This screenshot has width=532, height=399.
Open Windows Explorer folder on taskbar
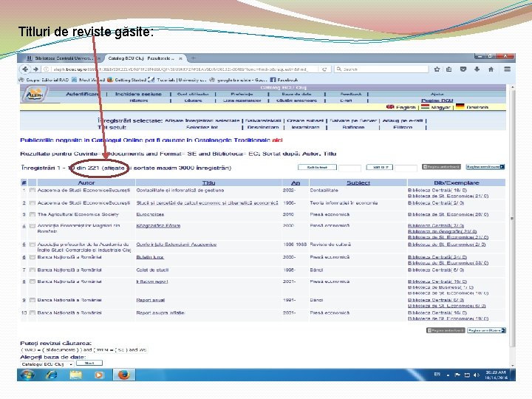pos(76,375)
